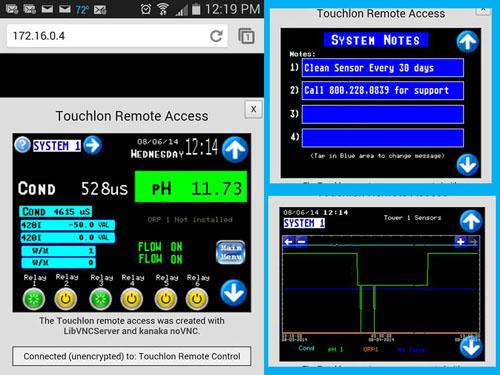
Task: Reload the page with refresh icon
Action: (x=216, y=36)
